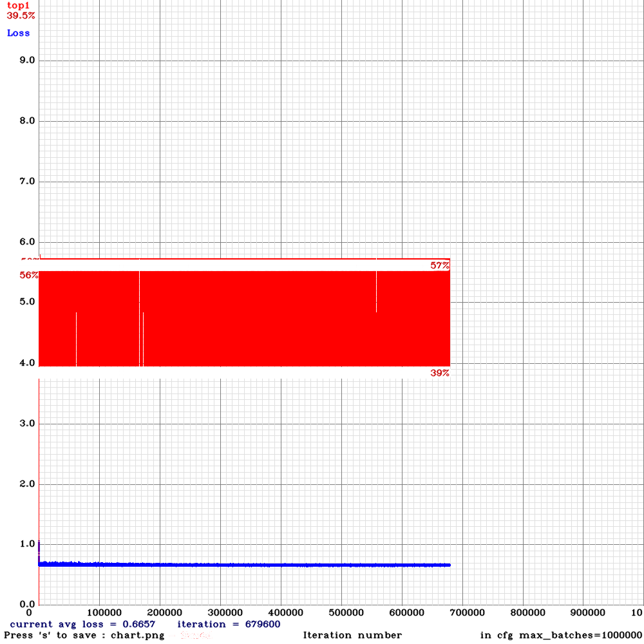Click the '700000' x-axis label
The width and height of the screenshot is (644, 644).
[468, 613]
